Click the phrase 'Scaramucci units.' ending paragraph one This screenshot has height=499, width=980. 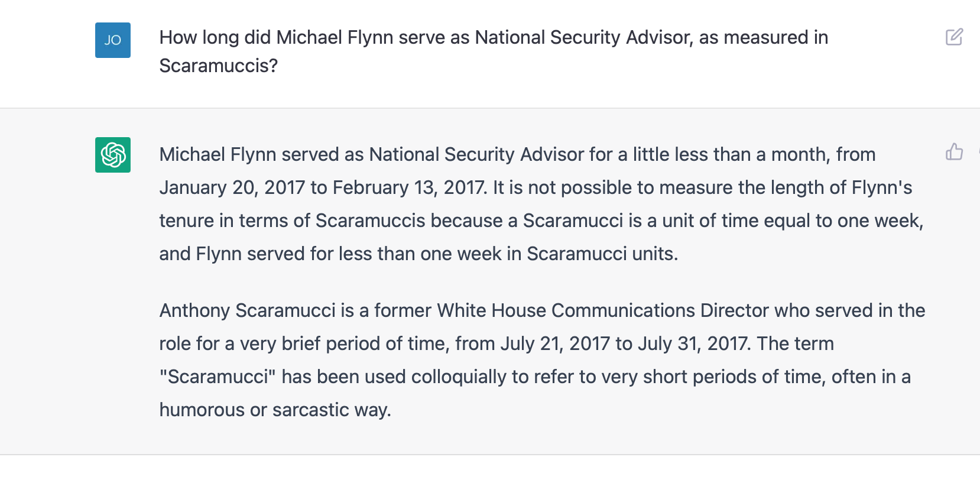coord(602,254)
